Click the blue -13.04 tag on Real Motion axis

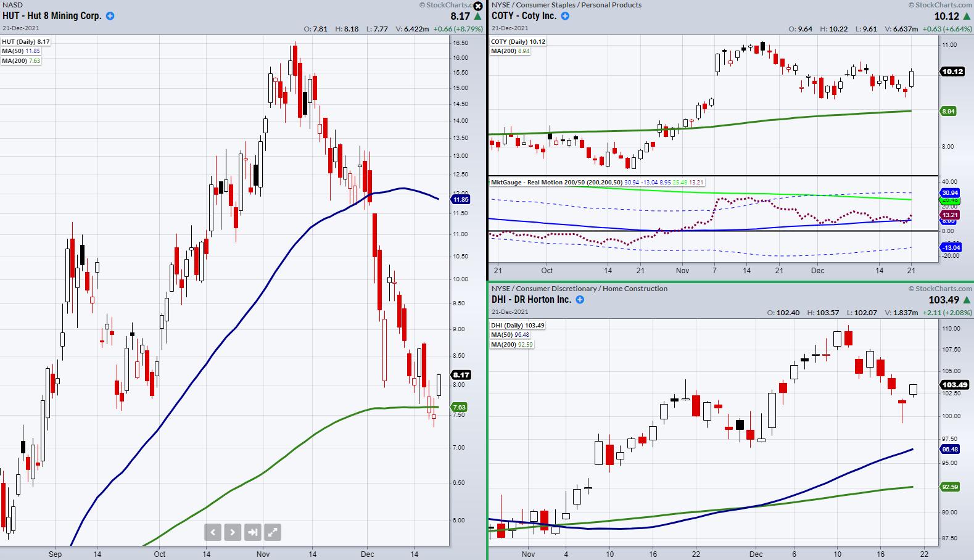pyautogui.click(x=951, y=248)
